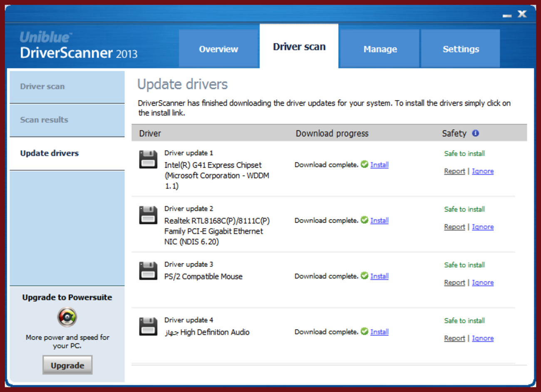541x392 pixels.
Task: Click the Safety info icon in the column header
Action: (476, 133)
